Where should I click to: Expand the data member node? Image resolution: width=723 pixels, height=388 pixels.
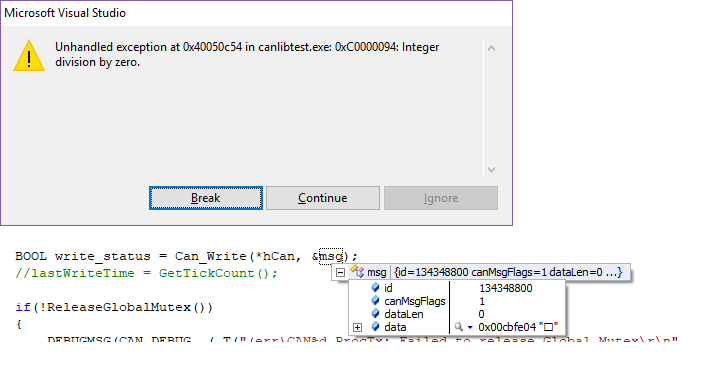coord(357,327)
